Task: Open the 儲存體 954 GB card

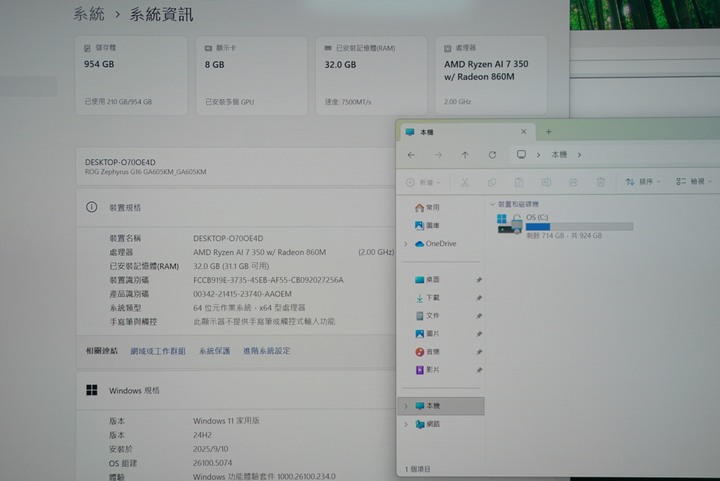Action: [131, 75]
